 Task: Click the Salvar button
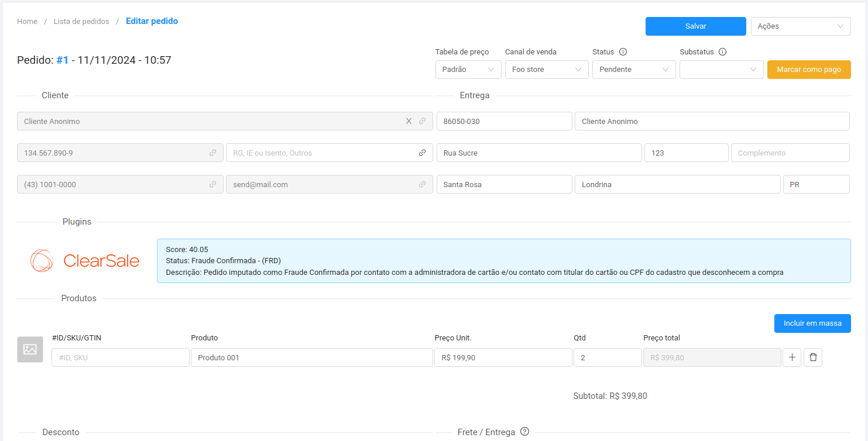tap(696, 26)
